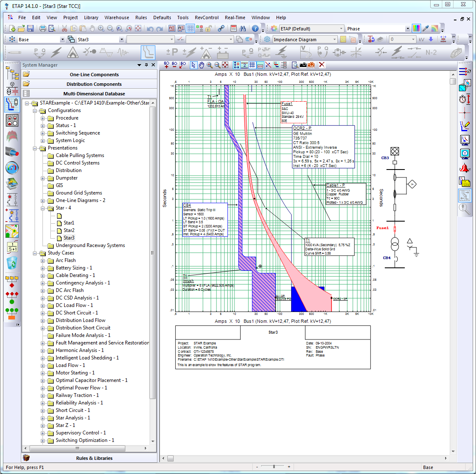Click zoom out magnifier in Star toolbar
The height and width of the screenshot is (474, 476).
coord(217,65)
